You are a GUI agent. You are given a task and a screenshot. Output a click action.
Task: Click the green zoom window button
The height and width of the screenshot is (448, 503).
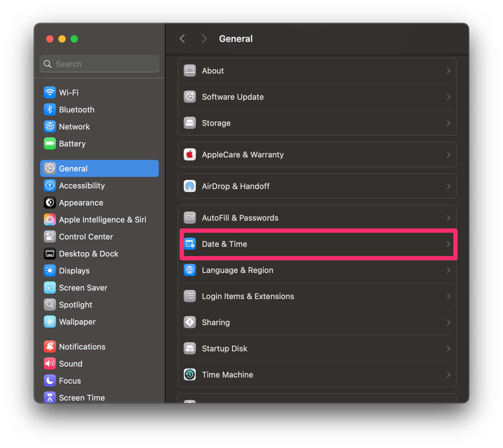coord(74,39)
